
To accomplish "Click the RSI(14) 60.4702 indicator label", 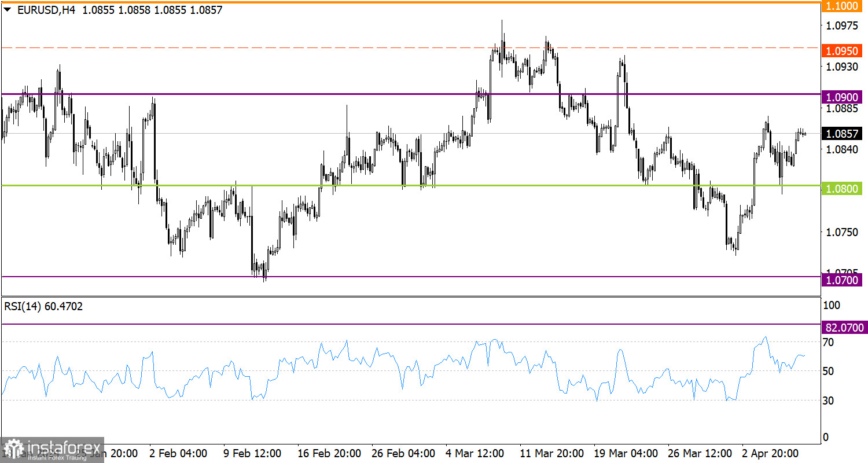I will 43,307.
